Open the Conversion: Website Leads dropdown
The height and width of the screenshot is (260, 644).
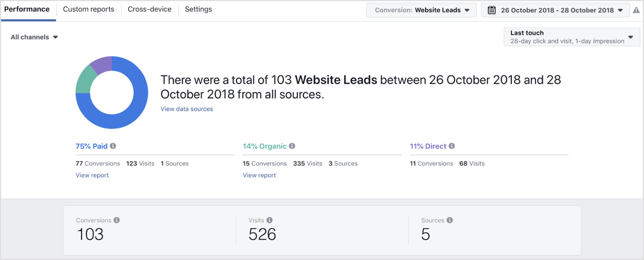421,10
